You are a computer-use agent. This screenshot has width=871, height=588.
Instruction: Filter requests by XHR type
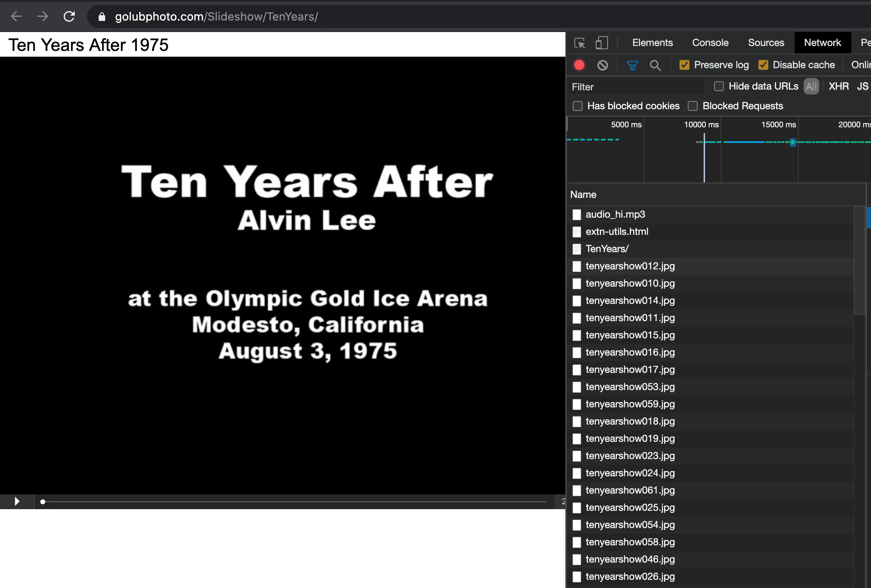839,86
